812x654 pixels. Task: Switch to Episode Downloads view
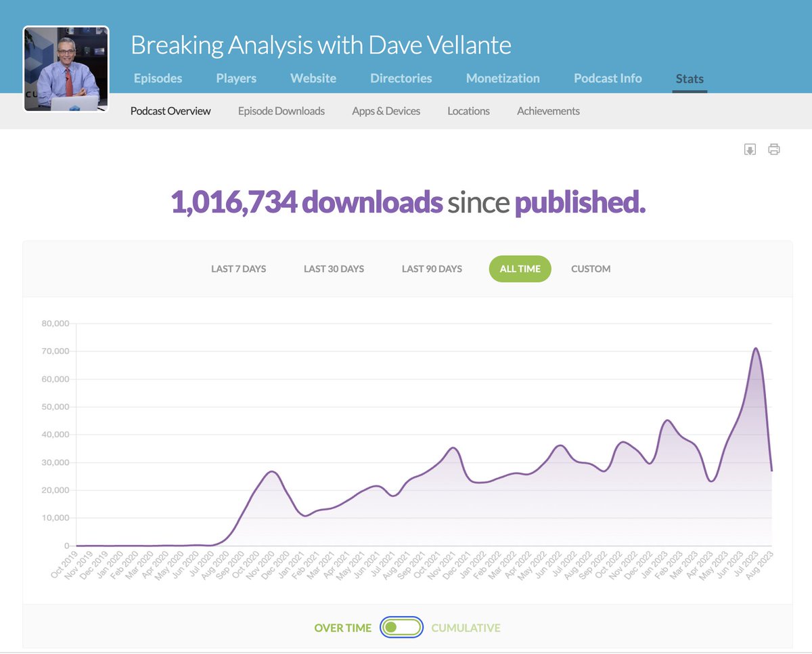click(281, 110)
